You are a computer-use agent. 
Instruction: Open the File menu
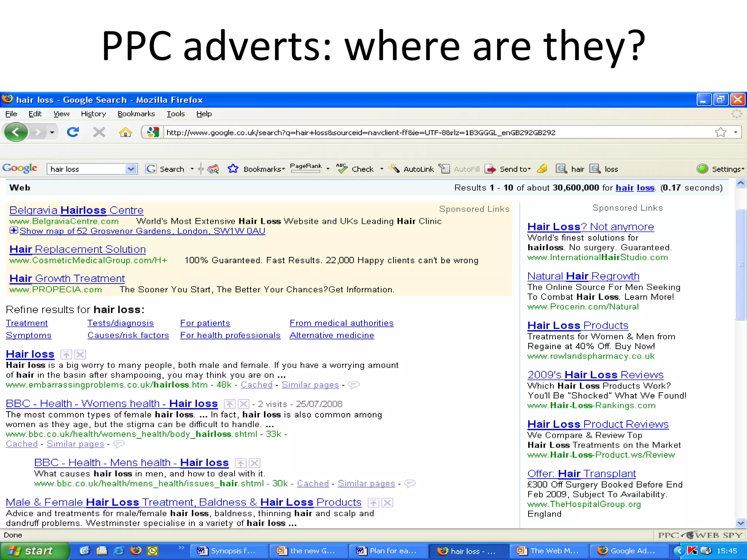(11, 114)
